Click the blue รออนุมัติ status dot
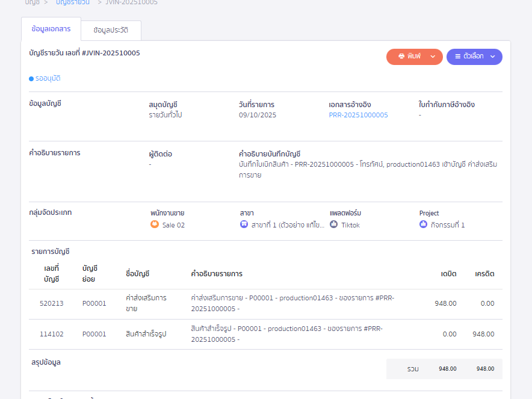 tap(31, 78)
